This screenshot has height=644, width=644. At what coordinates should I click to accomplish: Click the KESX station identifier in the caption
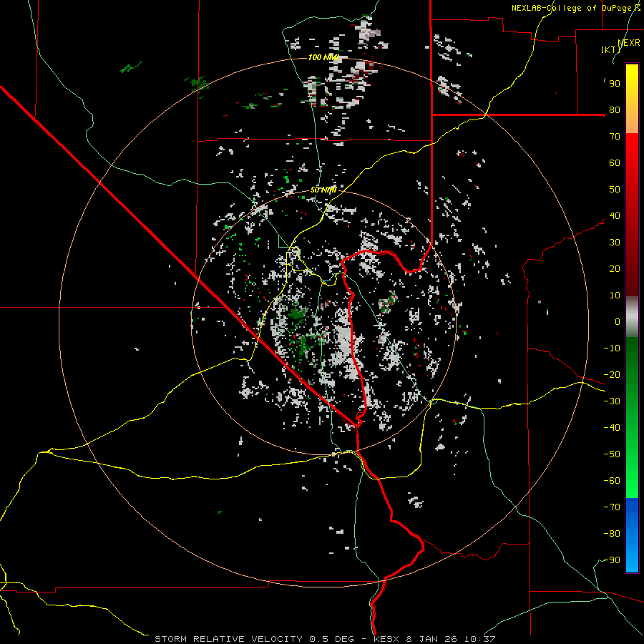coord(387,639)
